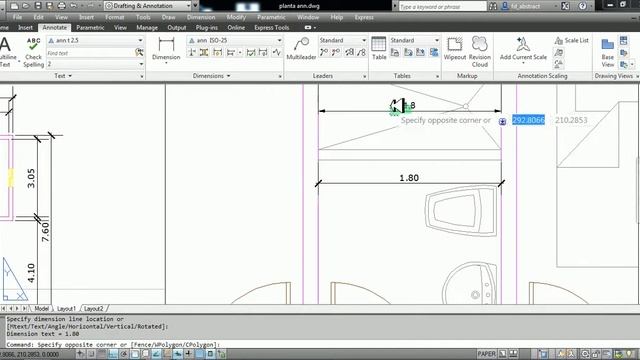
Task: Switch to the Express Tools ribbon tab
Action: (x=271, y=27)
